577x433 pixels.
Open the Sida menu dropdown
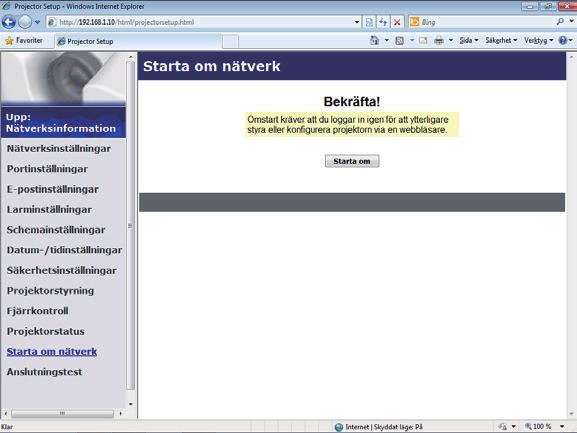468,40
